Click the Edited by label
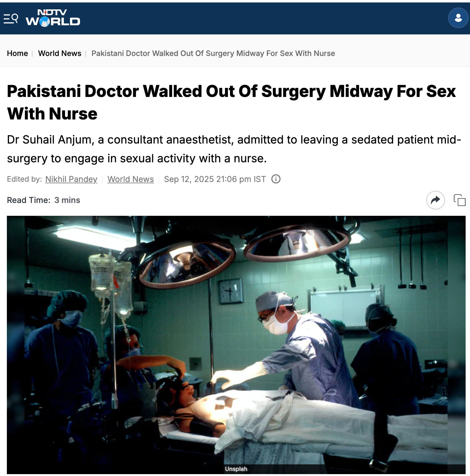 [24, 179]
